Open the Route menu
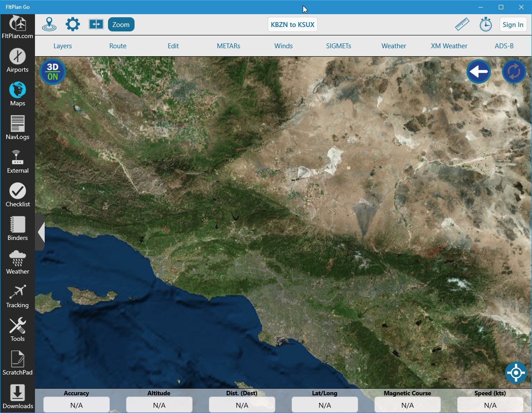The width and height of the screenshot is (532, 413). pyautogui.click(x=118, y=46)
